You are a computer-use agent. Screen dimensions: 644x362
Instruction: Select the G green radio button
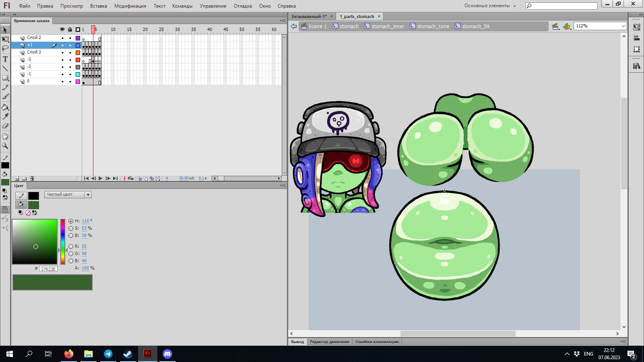click(x=71, y=254)
